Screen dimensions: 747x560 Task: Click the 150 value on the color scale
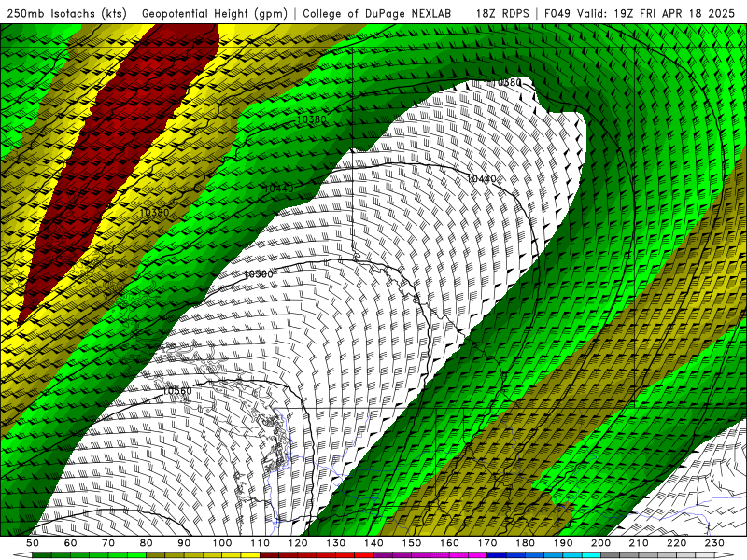[412, 543]
